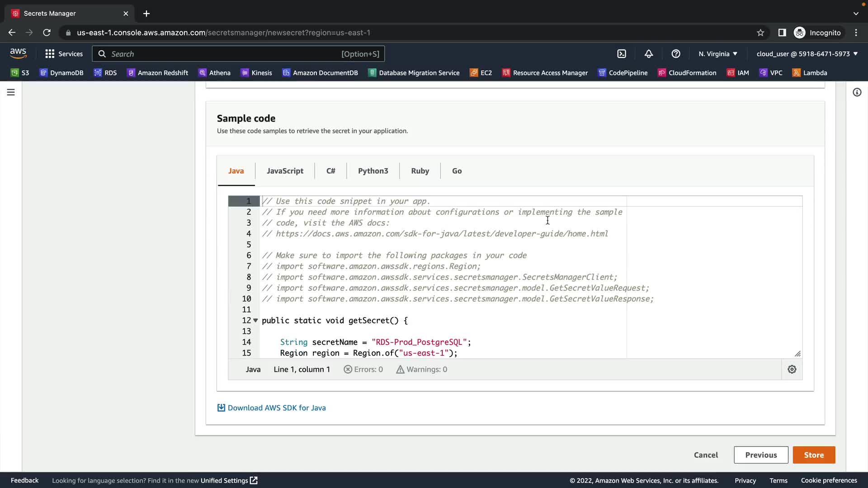Select the JavaScript sample code tab
The width and height of the screenshot is (868, 488).
(x=285, y=171)
